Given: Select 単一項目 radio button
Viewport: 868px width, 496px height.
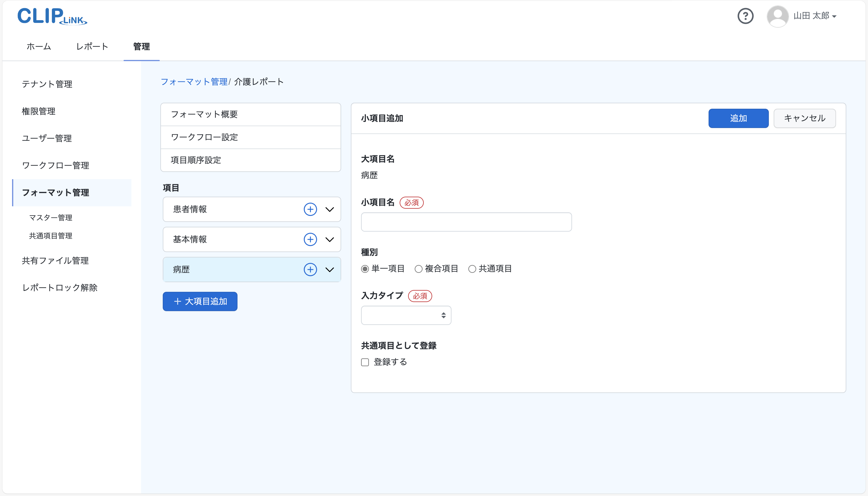Looking at the screenshot, I should pos(365,269).
